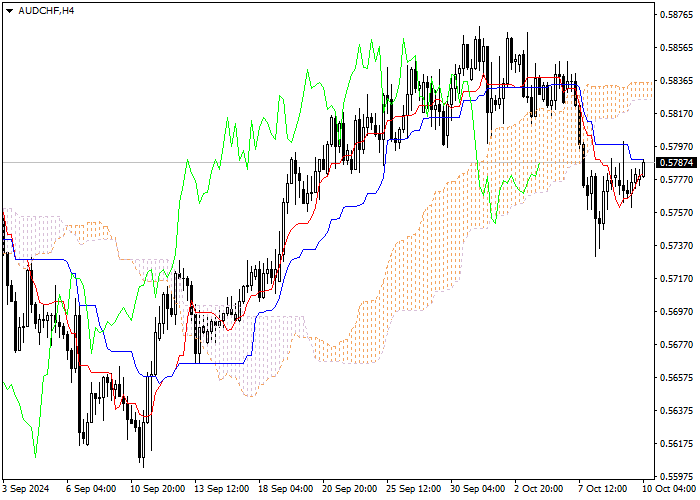The image size is (700, 500).
Task: Select the 7 Oct 12:00 time label
Action: (603, 489)
